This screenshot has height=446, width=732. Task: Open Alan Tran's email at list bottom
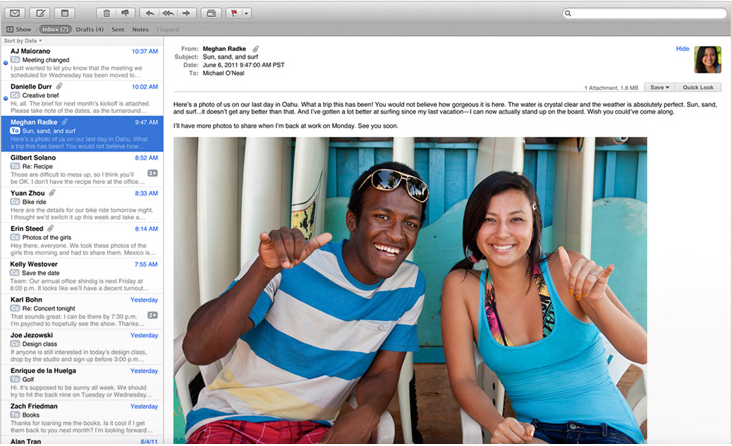[x=82, y=440]
